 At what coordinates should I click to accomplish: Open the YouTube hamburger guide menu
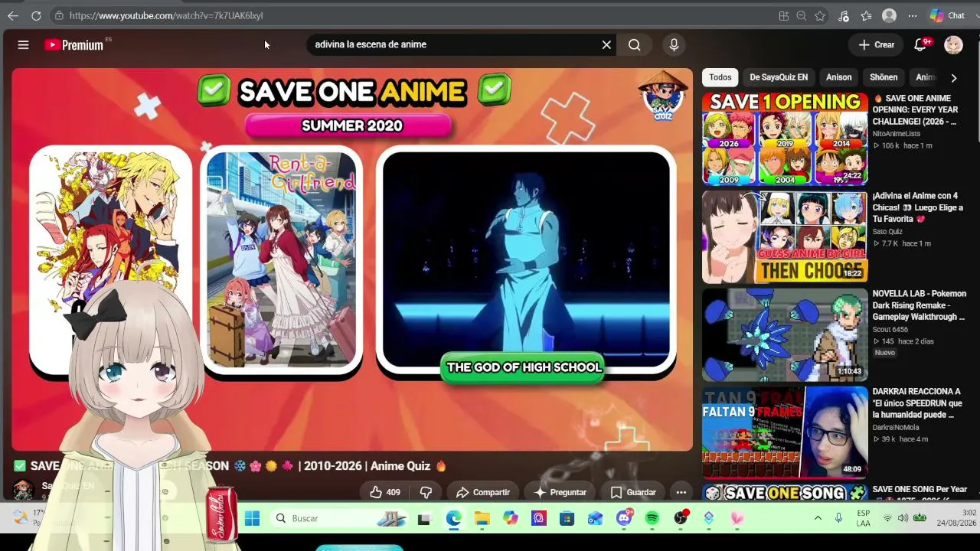[x=23, y=45]
